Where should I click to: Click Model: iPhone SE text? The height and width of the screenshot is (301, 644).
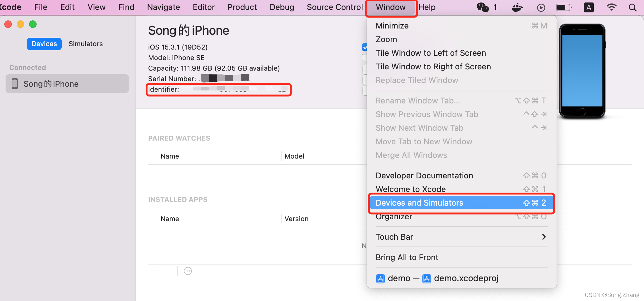click(176, 58)
